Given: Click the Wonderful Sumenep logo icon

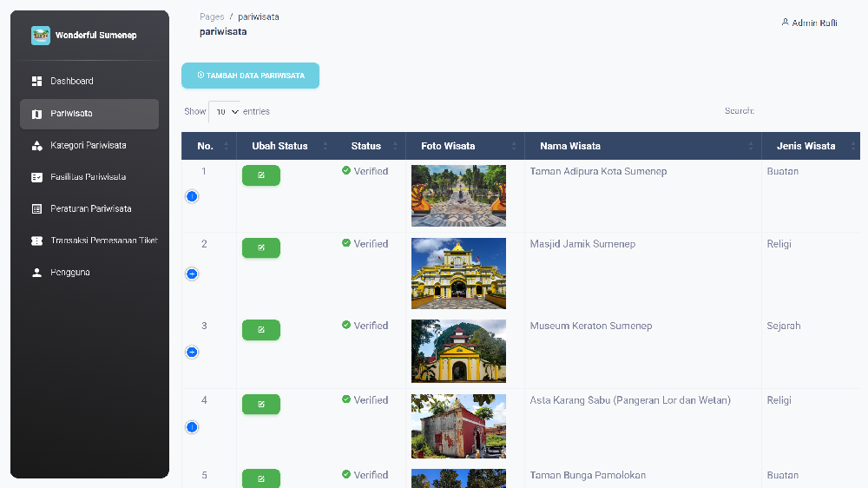Looking at the screenshot, I should pyautogui.click(x=41, y=36).
